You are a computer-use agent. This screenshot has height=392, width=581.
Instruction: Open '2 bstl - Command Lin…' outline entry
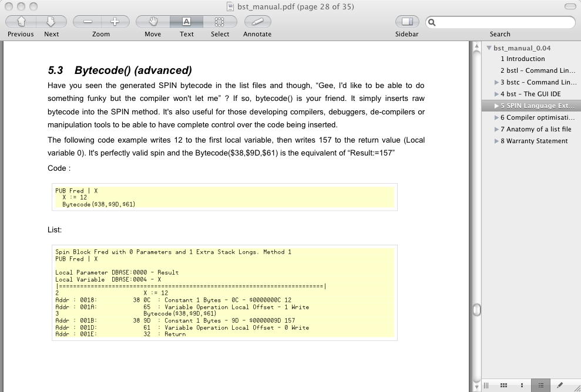click(x=538, y=70)
